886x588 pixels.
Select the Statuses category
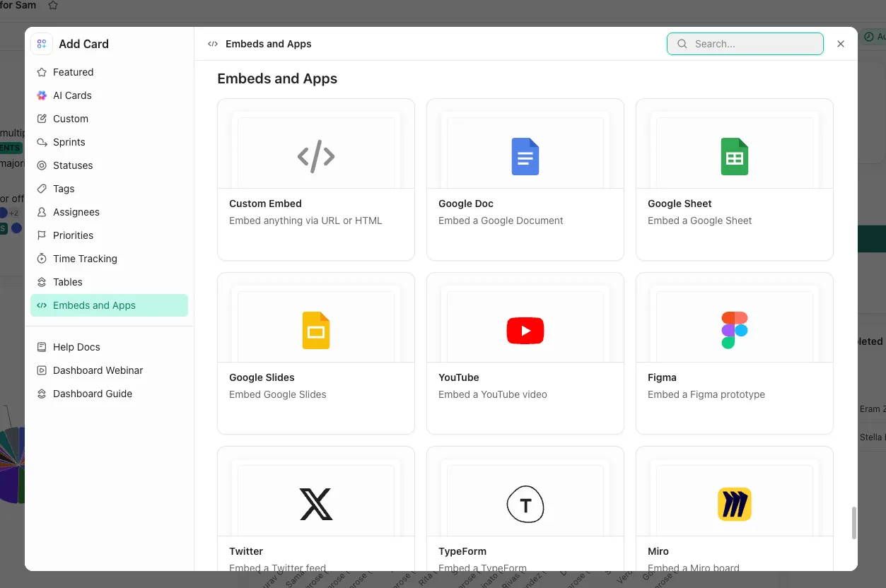(x=109, y=165)
